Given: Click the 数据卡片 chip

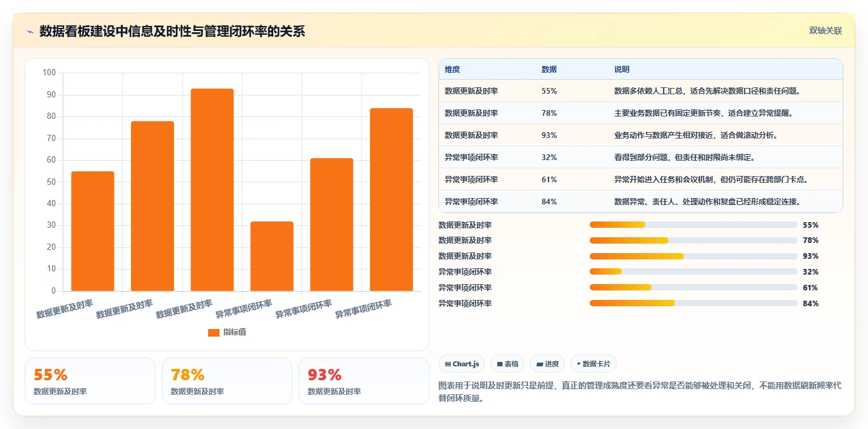Looking at the screenshot, I should [593, 364].
